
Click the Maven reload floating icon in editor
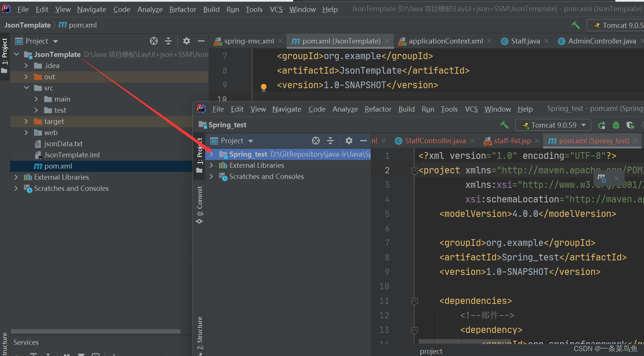[602, 178]
